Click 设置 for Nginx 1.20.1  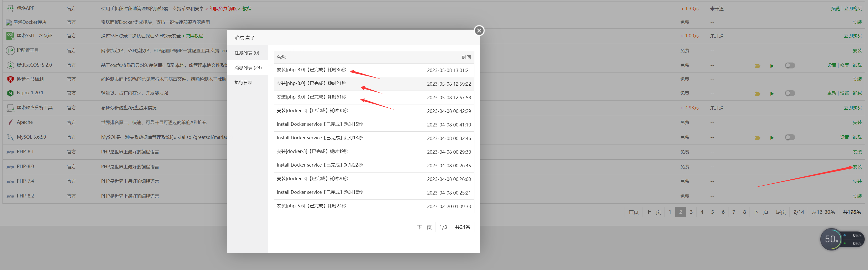tap(844, 93)
